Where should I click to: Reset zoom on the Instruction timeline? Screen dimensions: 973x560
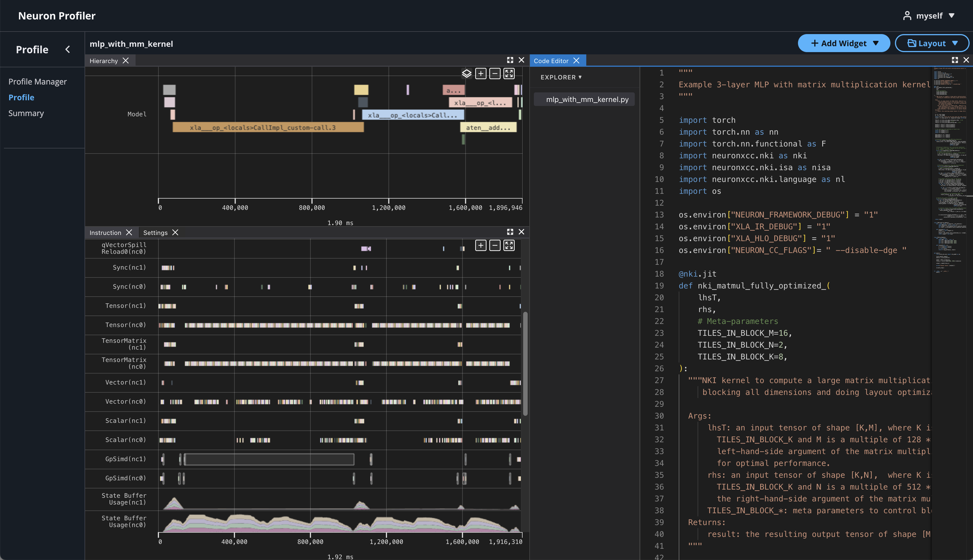(509, 245)
